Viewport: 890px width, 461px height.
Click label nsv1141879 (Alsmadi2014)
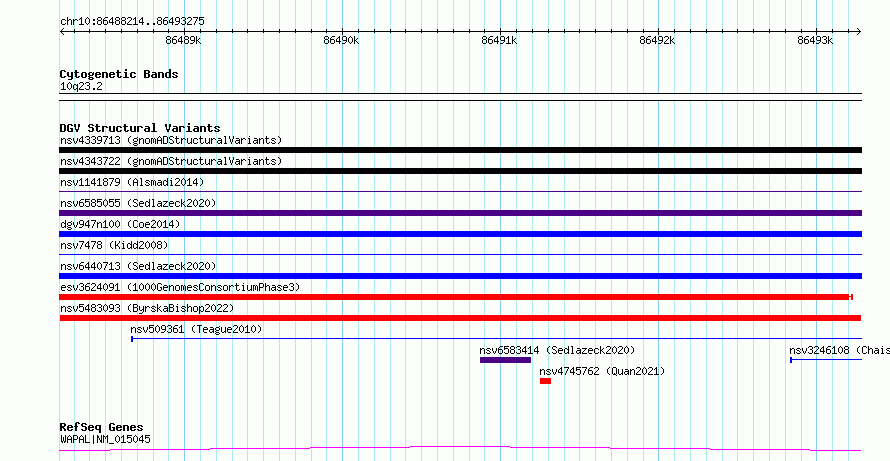pos(132,182)
